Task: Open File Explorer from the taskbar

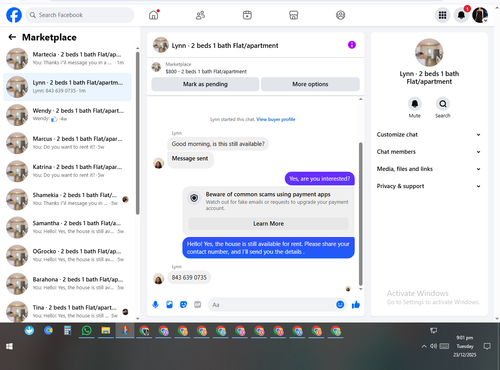Action: click(106, 331)
